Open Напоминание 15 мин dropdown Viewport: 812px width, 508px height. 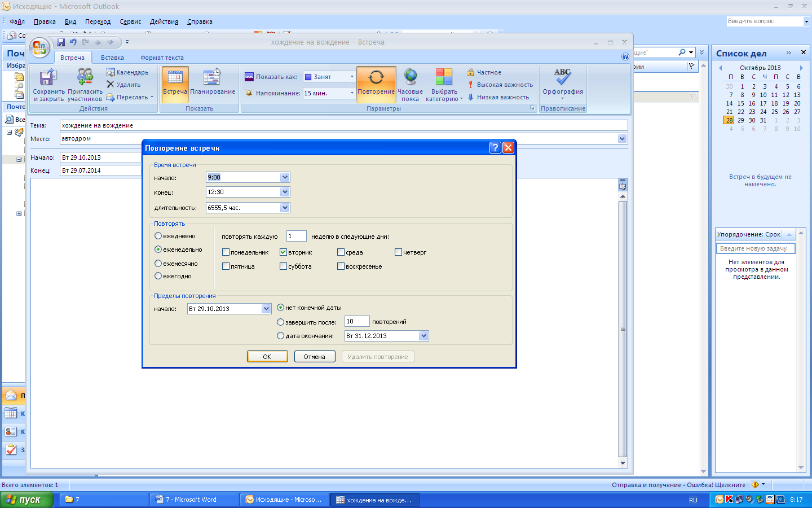[352, 93]
